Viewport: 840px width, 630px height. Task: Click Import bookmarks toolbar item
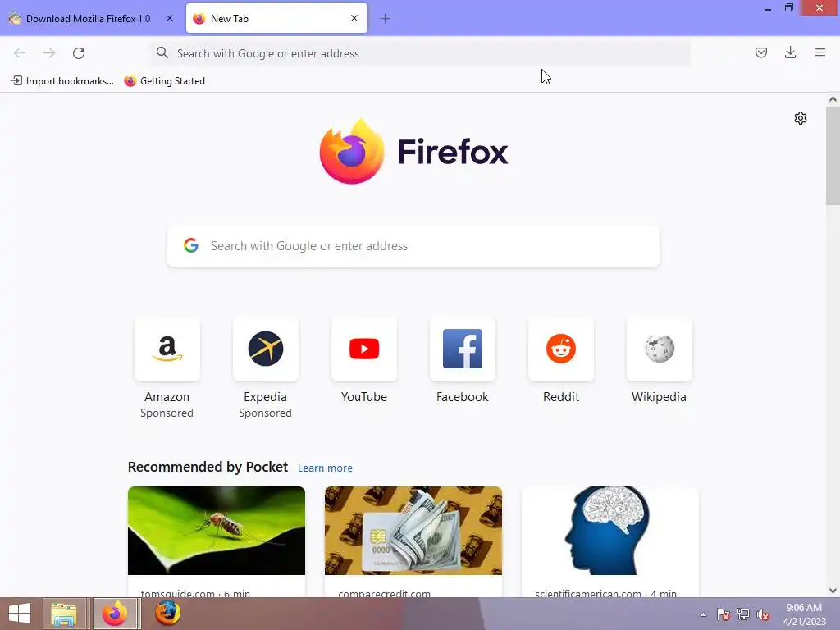point(62,81)
